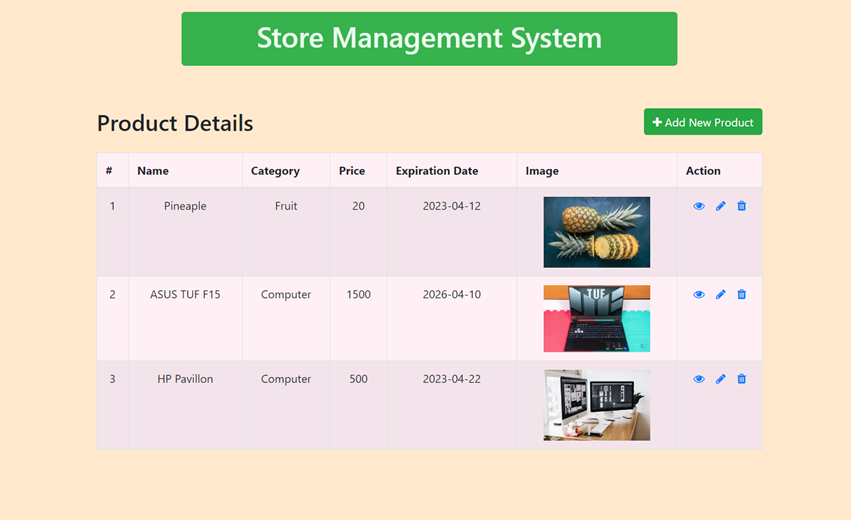Image resolution: width=851 pixels, height=520 pixels.
Task: Delete the Pineaple product via trash icon
Action: (x=741, y=206)
